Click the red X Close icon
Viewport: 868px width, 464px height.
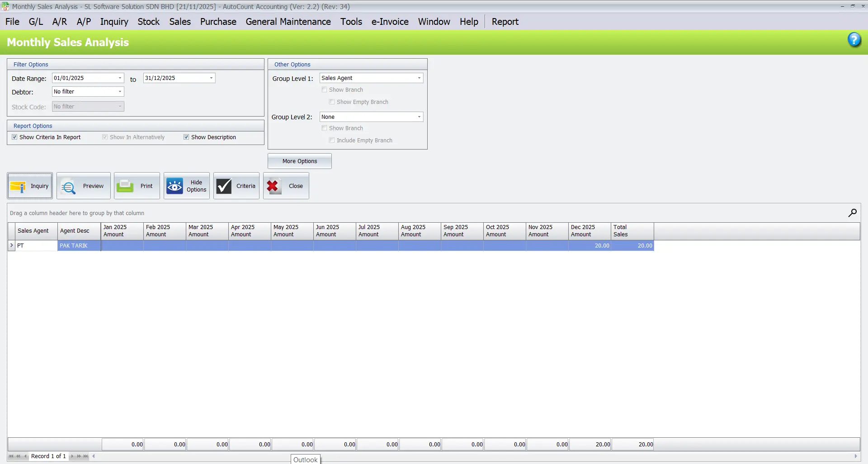274,185
